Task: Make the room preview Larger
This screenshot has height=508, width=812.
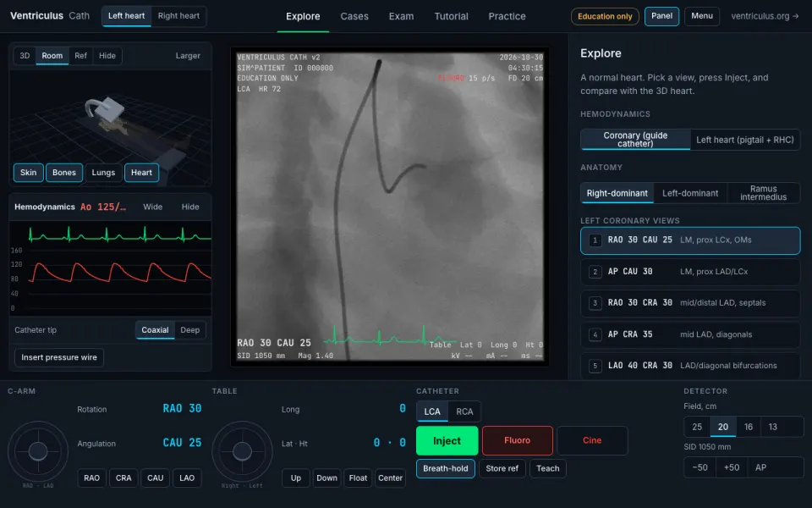Action: (188, 56)
